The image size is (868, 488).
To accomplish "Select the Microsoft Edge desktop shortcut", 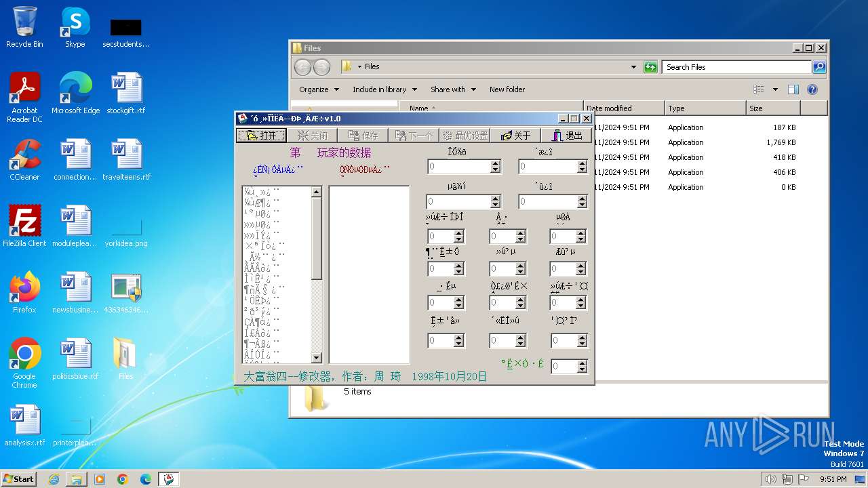I will (75, 94).
